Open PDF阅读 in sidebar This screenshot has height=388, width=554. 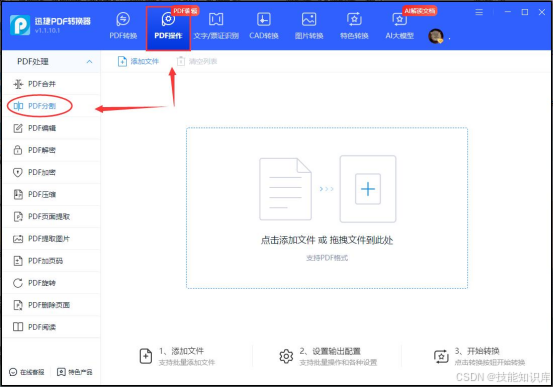pyautogui.click(x=51, y=327)
